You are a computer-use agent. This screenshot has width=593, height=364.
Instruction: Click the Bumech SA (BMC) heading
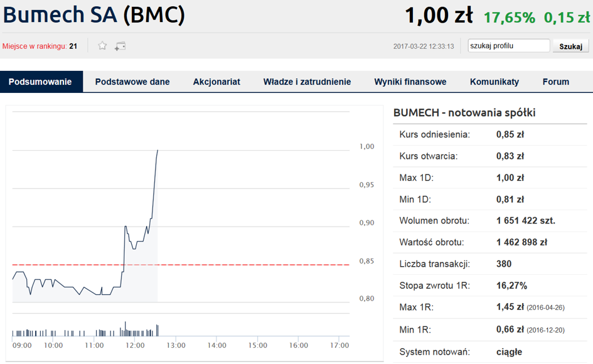(94, 15)
